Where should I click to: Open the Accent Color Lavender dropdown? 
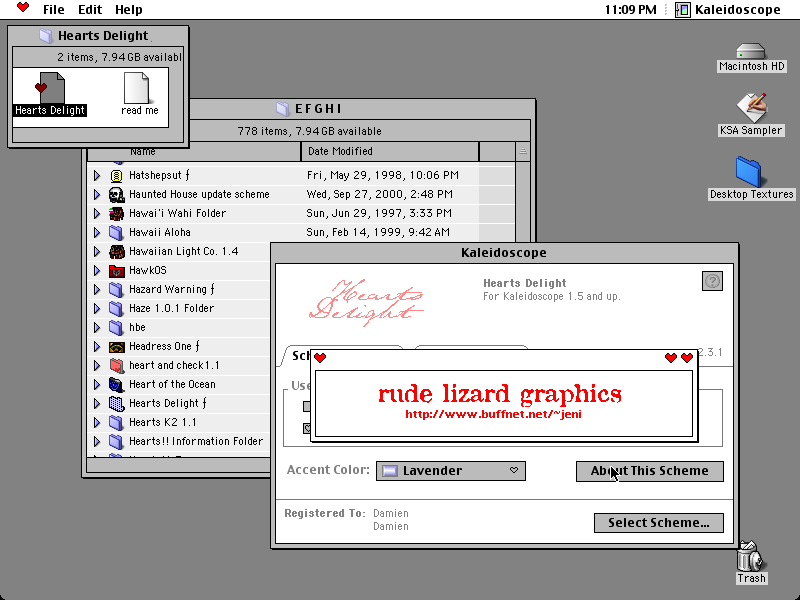pos(451,471)
